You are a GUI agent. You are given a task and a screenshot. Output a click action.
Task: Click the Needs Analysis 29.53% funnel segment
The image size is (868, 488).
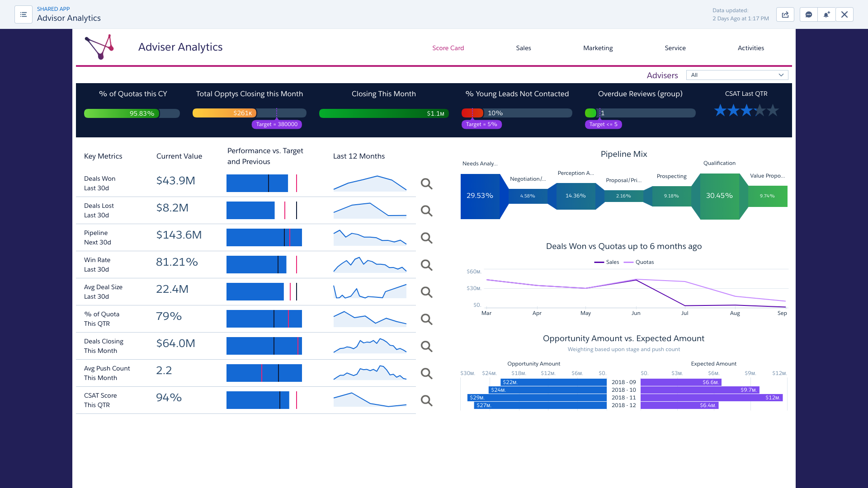pyautogui.click(x=480, y=196)
